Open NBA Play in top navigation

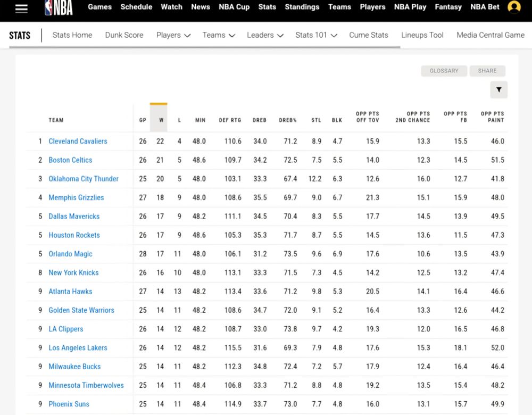pos(410,7)
